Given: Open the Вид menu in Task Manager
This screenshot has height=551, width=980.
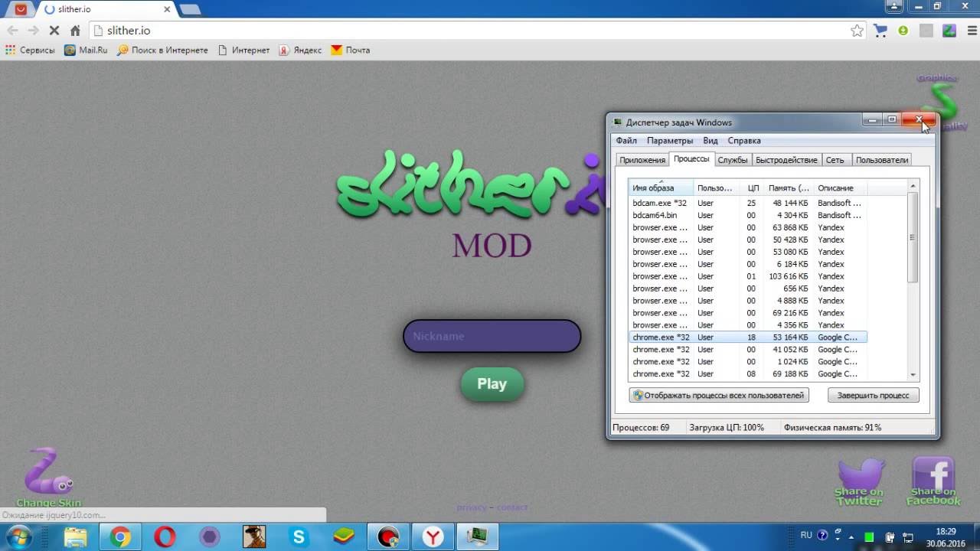Looking at the screenshot, I should (710, 141).
